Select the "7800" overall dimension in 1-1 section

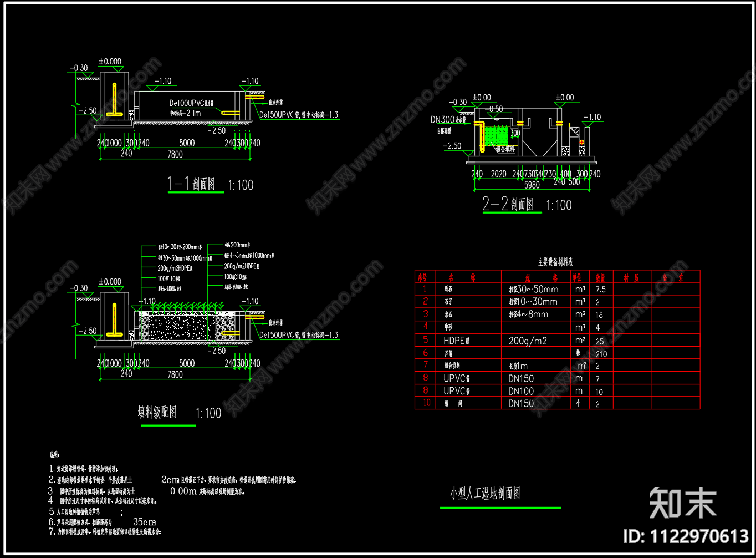(x=175, y=154)
